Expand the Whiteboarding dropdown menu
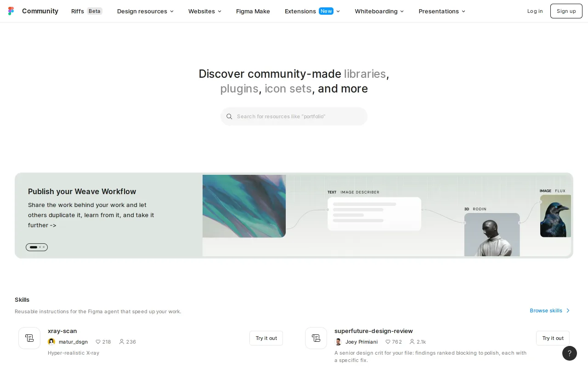The image size is (588, 368). tap(379, 11)
